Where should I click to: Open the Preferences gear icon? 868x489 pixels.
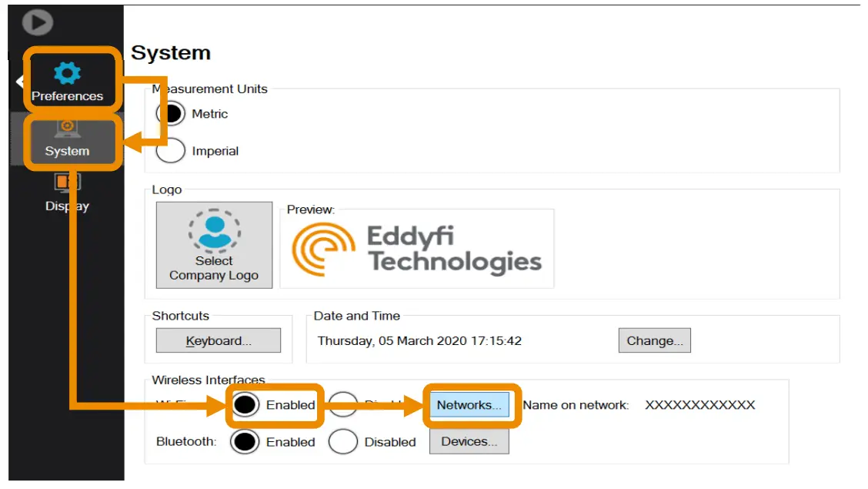[x=68, y=75]
